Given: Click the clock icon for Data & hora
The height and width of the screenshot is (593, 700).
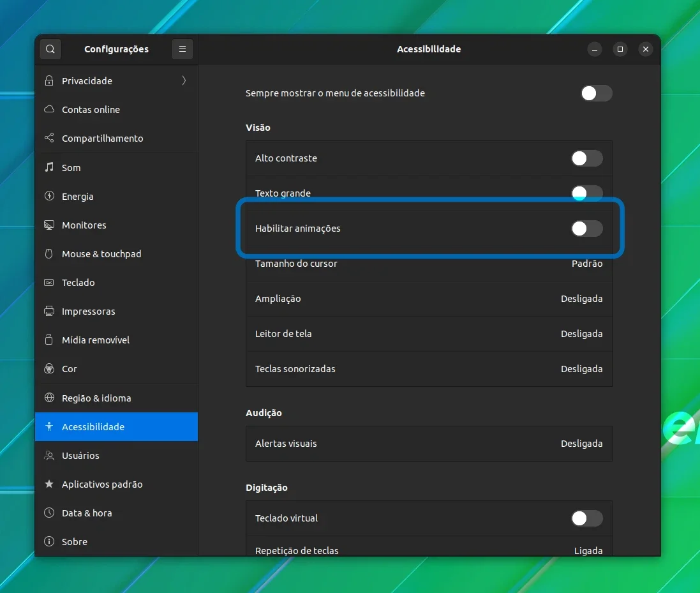Looking at the screenshot, I should tap(49, 513).
